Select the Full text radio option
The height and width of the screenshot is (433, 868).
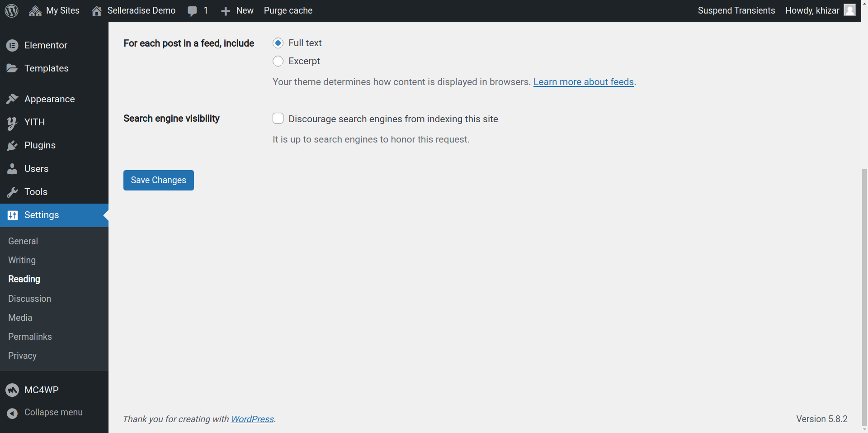pyautogui.click(x=278, y=43)
